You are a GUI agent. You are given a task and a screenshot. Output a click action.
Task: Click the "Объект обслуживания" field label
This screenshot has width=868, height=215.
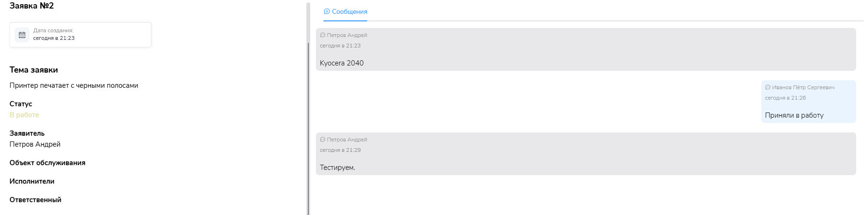coord(47,163)
